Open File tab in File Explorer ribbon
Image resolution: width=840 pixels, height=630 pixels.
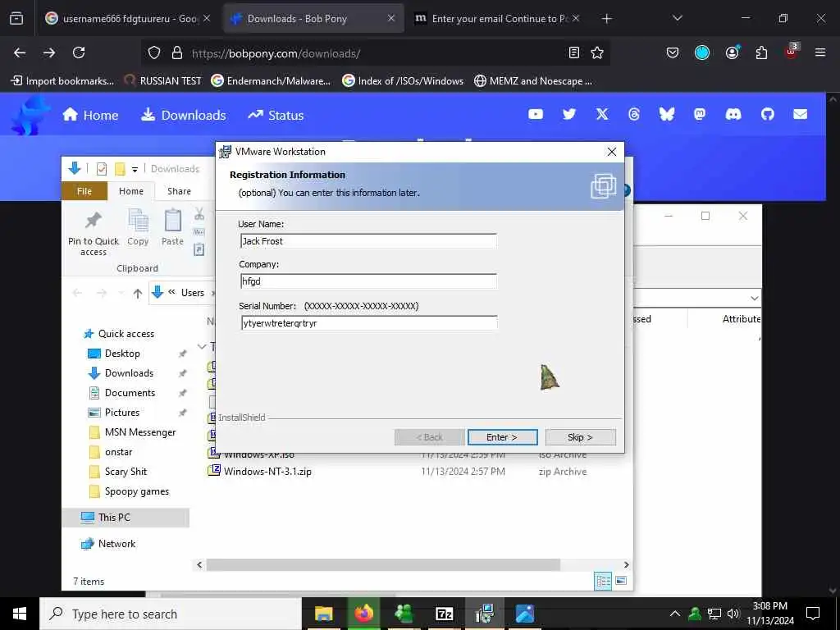pos(84,191)
